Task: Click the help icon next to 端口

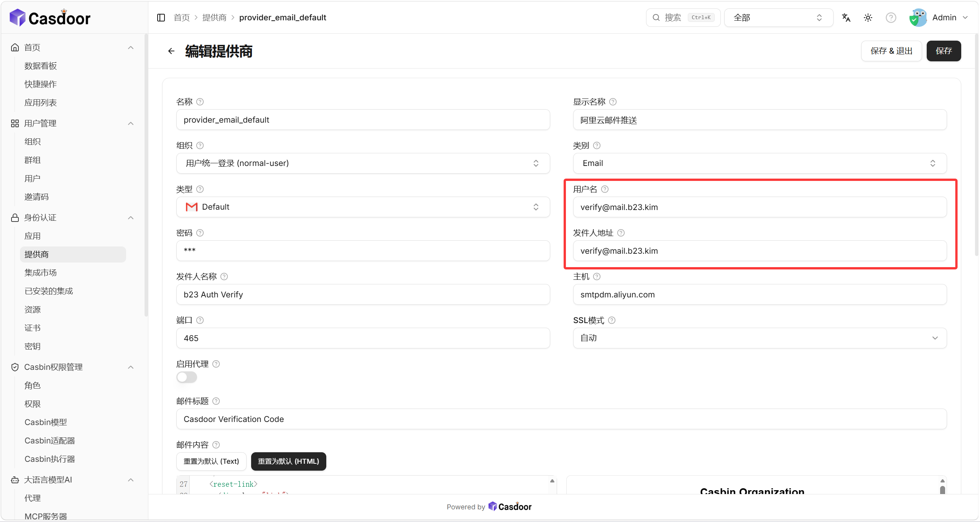Action: (200, 320)
